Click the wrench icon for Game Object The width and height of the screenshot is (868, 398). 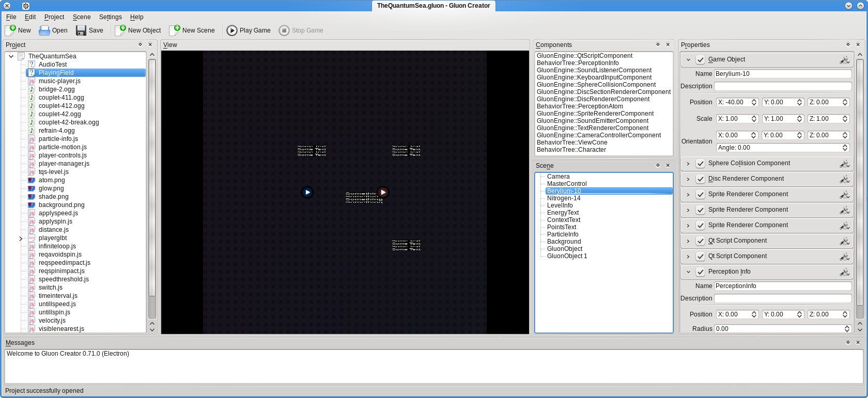(x=844, y=60)
